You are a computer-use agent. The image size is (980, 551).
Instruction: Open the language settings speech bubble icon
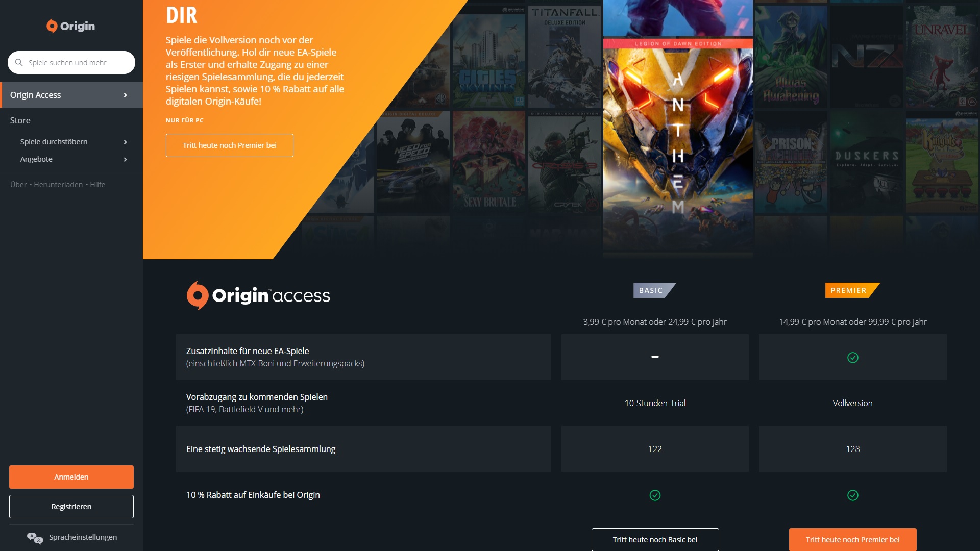tap(35, 538)
